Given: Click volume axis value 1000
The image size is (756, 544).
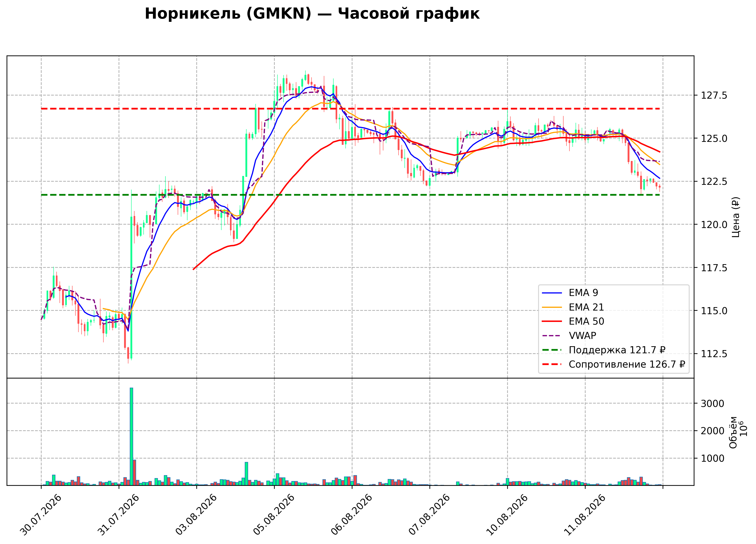Looking at the screenshot, I should click(712, 459).
